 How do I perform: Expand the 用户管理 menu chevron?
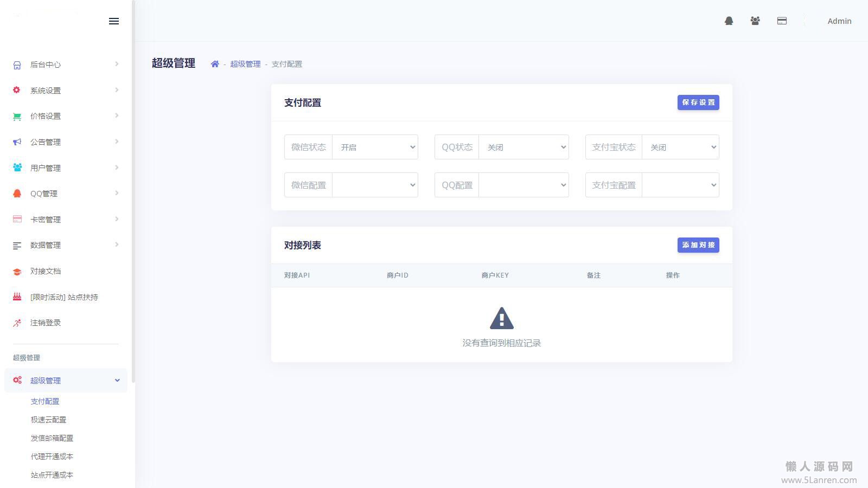click(x=117, y=168)
